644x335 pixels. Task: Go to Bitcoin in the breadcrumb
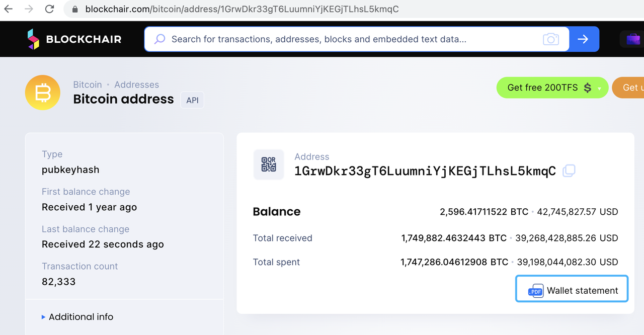tap(88, 85)
